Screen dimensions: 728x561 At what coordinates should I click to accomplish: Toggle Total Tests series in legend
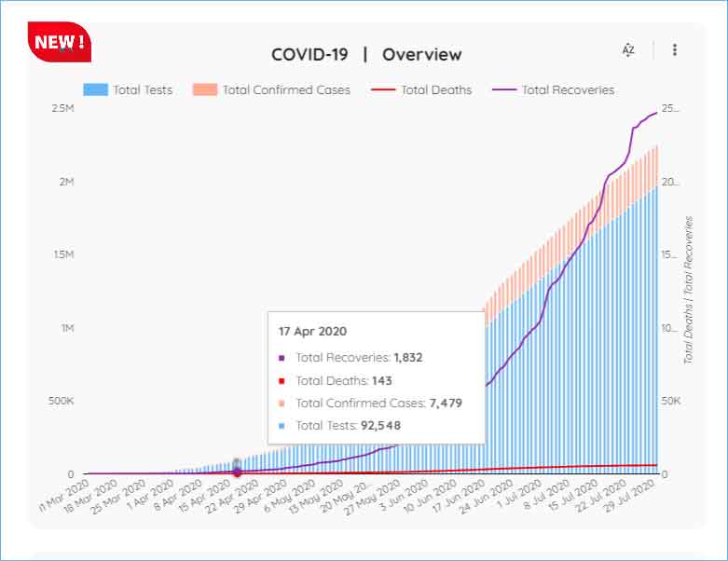click(143, 90)
